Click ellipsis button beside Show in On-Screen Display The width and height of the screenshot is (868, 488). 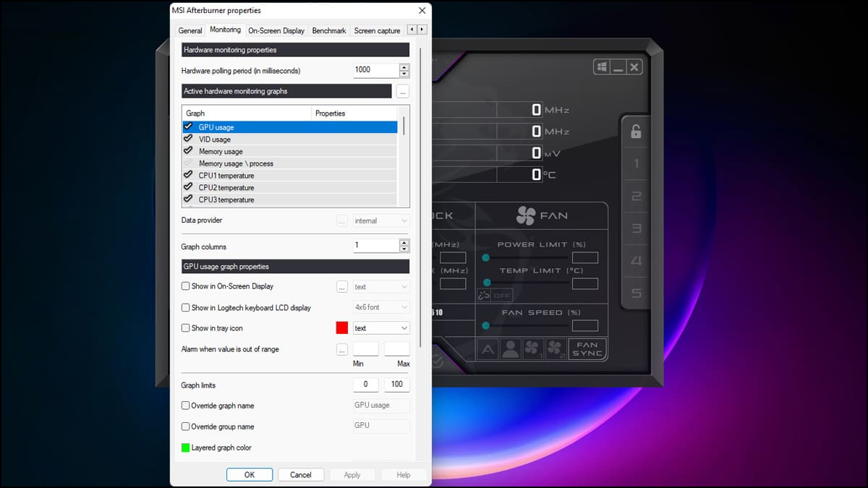[x=342, y=287]
